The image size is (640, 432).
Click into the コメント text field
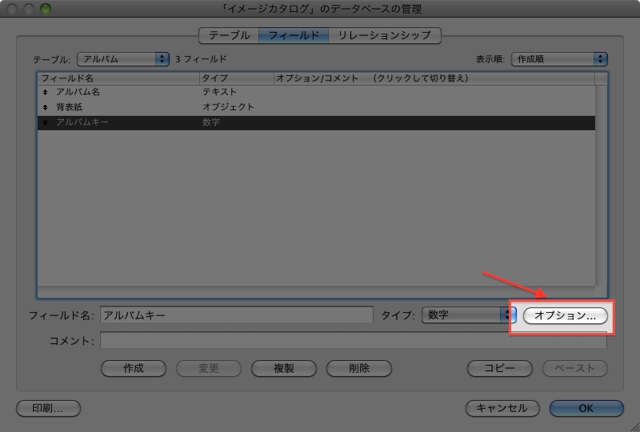353,341
